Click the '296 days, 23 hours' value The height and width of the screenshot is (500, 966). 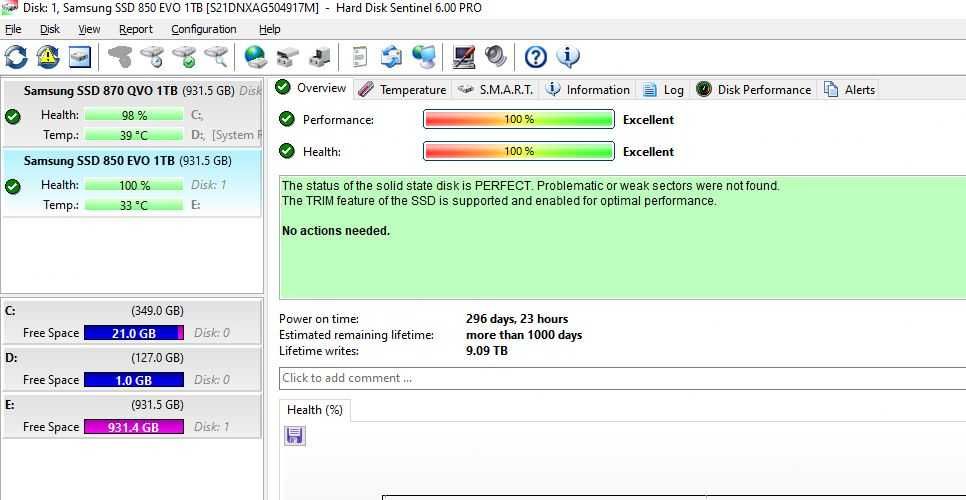click(517, 319)
